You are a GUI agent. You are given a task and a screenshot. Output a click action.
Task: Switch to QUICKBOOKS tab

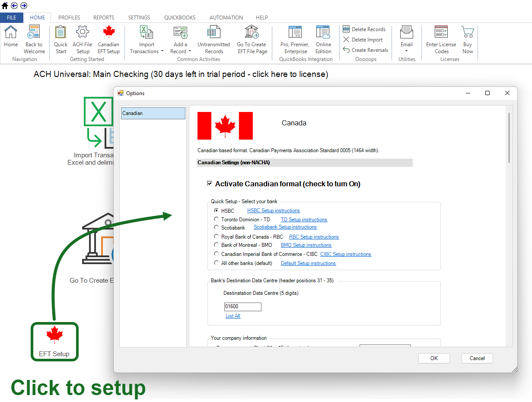(x=180, y=18)
